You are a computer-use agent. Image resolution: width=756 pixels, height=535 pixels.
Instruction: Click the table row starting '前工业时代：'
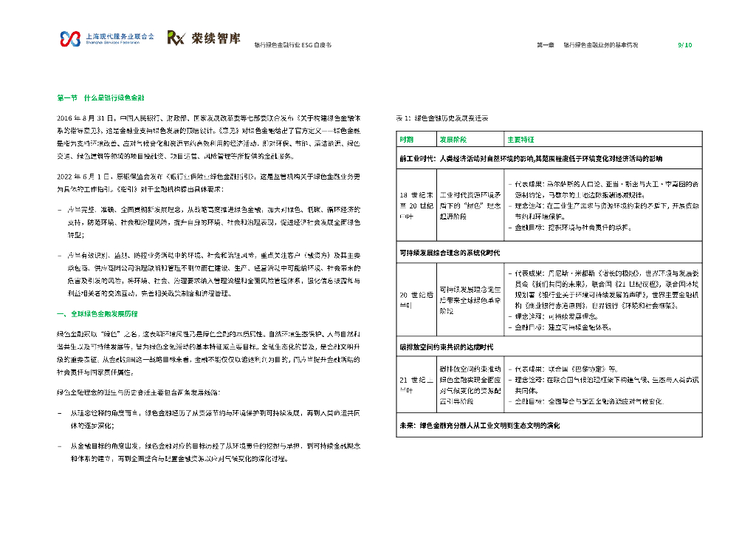tap(549, 158)
